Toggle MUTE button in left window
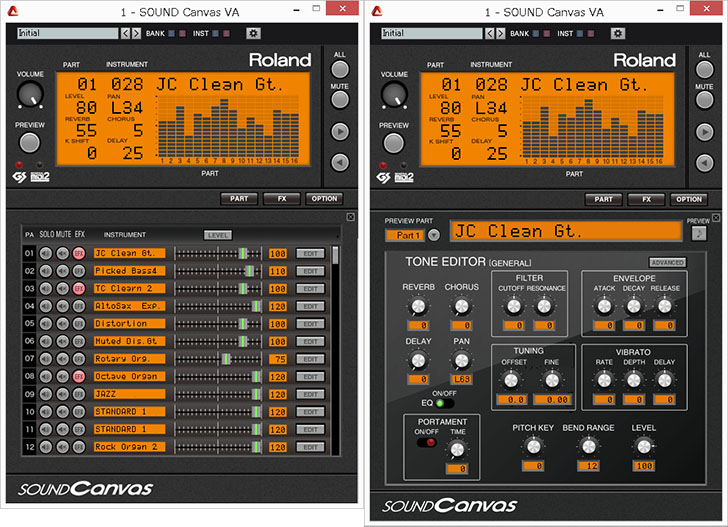728x527 pixels. pos(340,100)
